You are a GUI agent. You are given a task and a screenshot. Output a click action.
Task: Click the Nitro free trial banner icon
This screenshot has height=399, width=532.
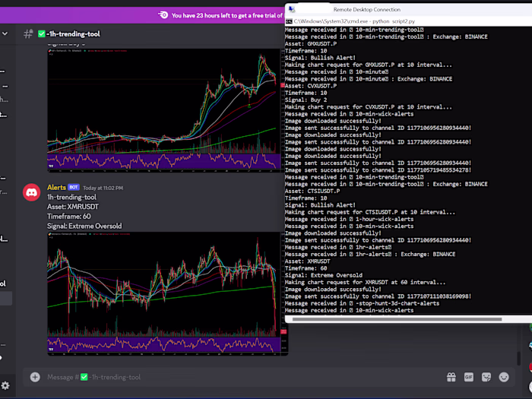tap(163, 15)
